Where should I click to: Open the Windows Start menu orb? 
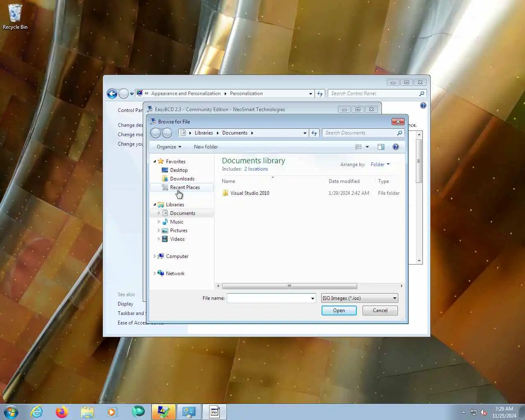[11, 412]
